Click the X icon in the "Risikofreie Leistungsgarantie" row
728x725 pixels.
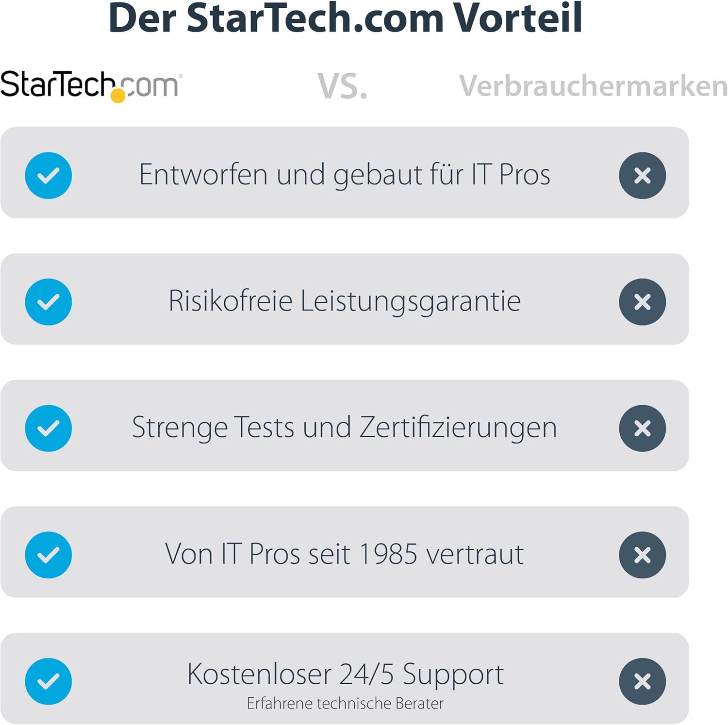click(642, 302)
